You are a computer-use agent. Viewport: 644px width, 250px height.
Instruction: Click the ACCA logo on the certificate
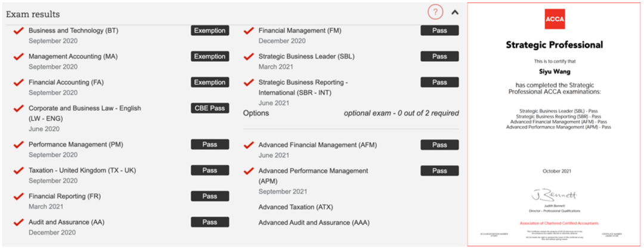[x=555, y=19]
